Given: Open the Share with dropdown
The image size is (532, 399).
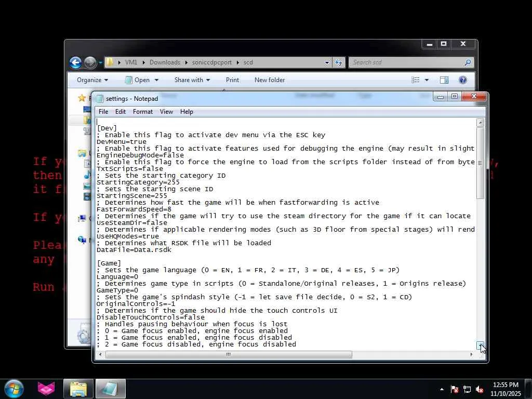Looking at the screenshot, I should point(192,80).
